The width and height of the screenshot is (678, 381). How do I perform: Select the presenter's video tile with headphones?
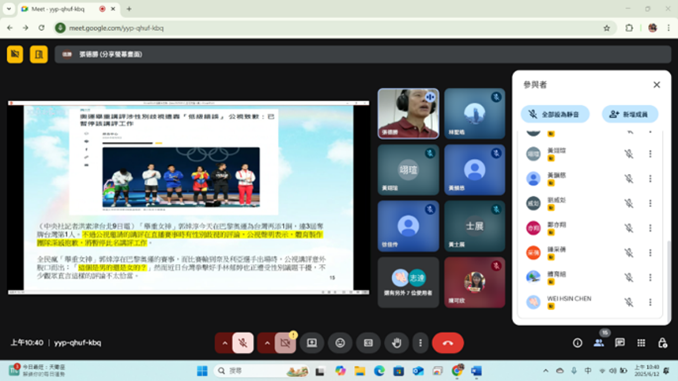408,114
